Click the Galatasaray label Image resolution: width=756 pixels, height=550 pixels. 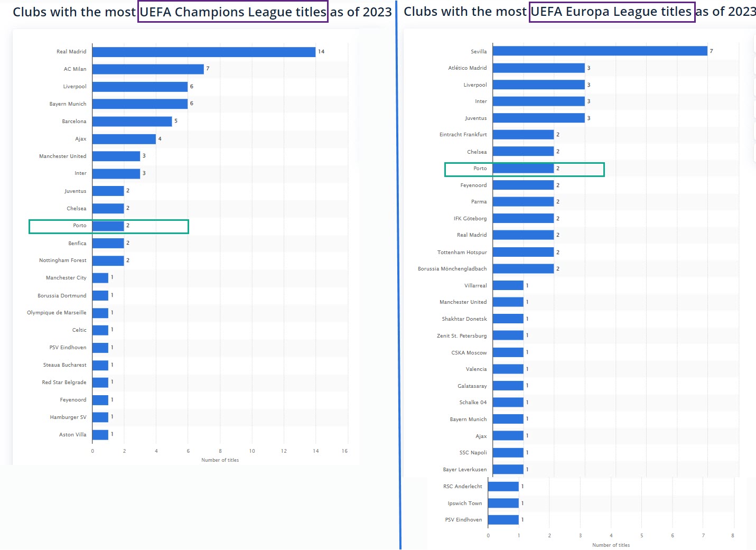(x=472, y=386)
